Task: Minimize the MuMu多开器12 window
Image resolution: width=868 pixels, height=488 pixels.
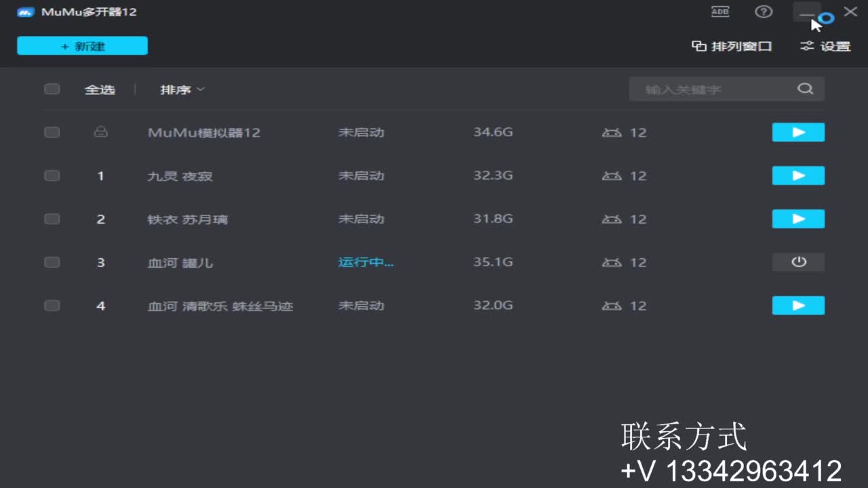Action: (807, 12)
